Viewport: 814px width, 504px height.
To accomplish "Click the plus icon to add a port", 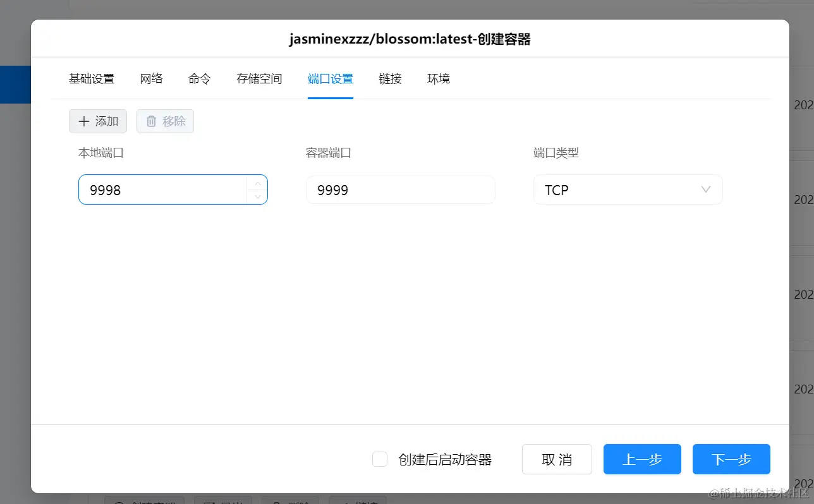I will coord(85,121).
